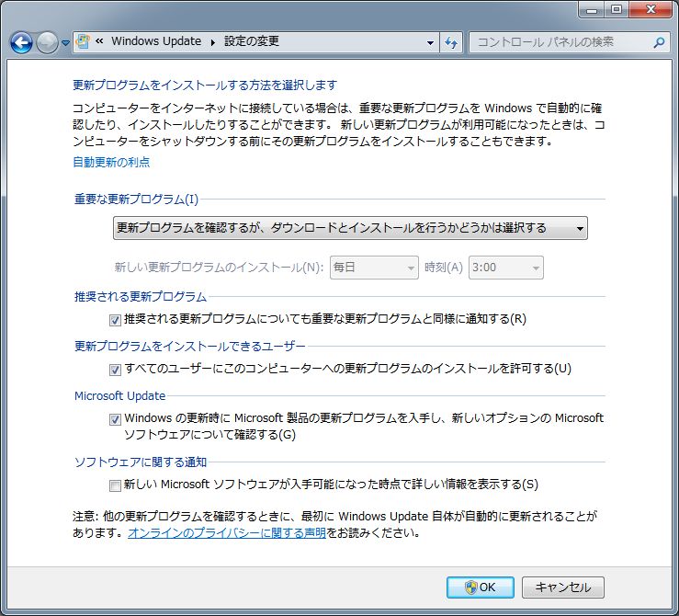679x616 pixels.
Task: Click the Refresh icon beside the address bar
Action: coord(451,42)
